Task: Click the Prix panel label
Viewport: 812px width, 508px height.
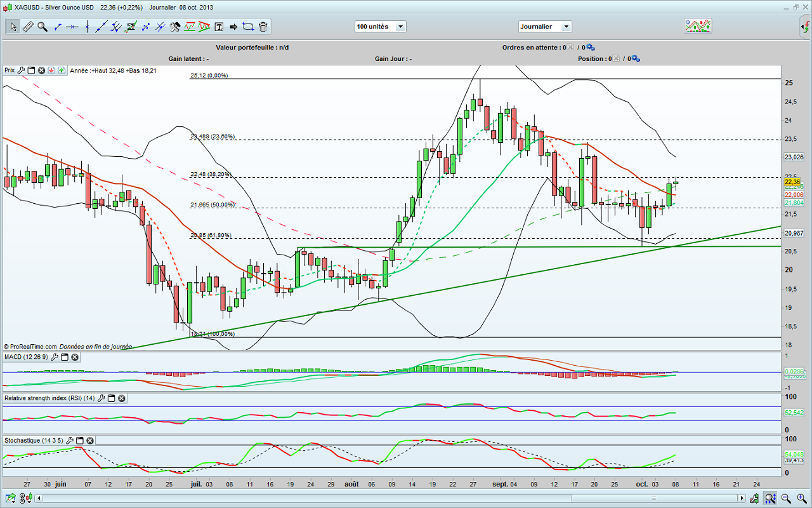Action: [10, 70]
